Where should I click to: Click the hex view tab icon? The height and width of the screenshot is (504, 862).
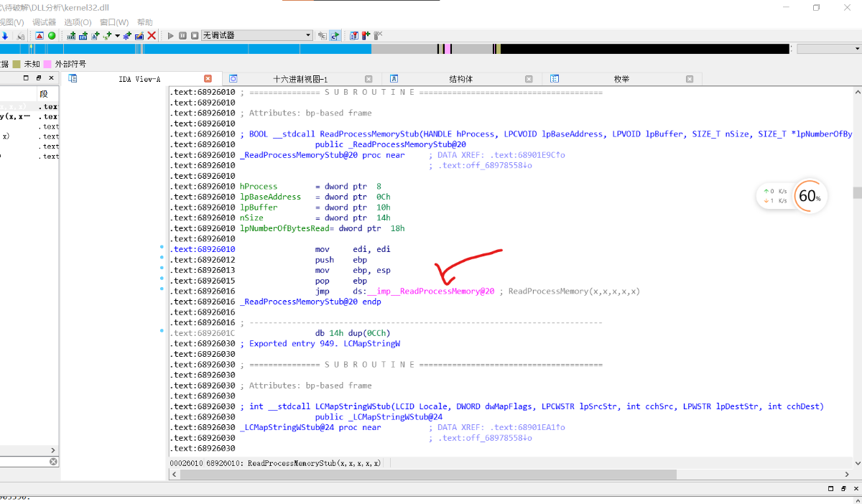233,79
